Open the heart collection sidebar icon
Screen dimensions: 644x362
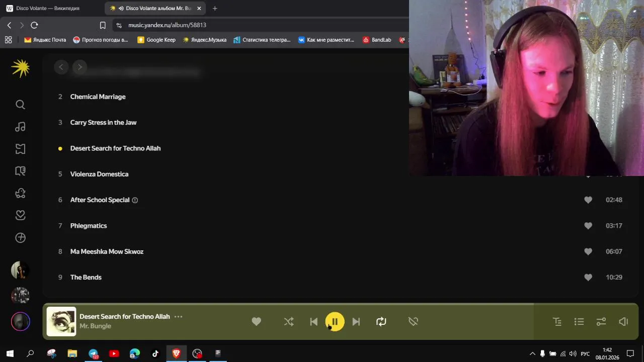coord(20,215)
